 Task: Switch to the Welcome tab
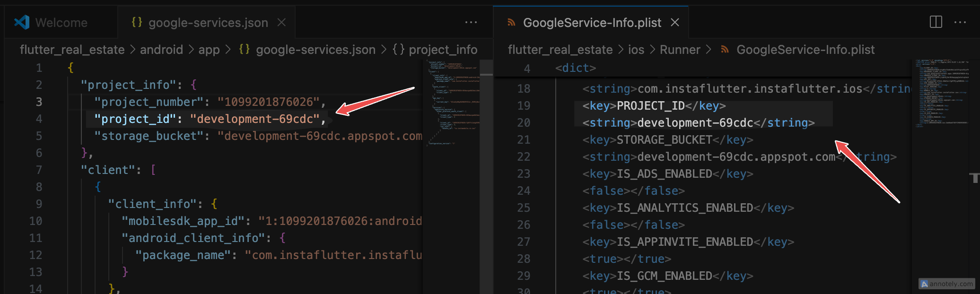tap(61, 23)
